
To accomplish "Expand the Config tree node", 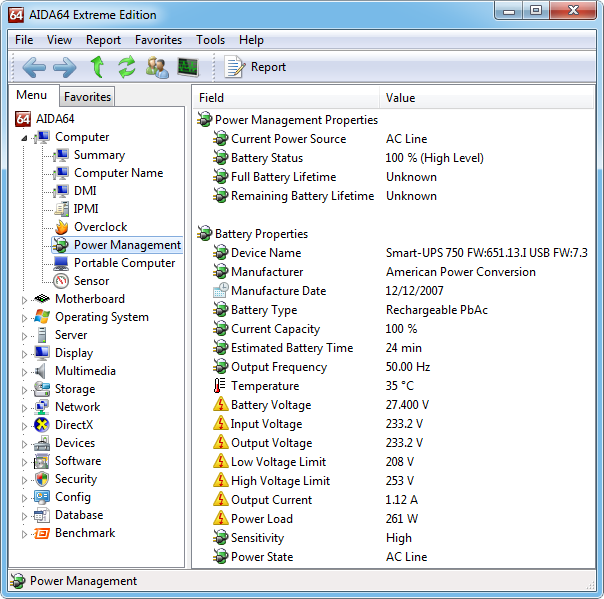I will coord(24,498).
